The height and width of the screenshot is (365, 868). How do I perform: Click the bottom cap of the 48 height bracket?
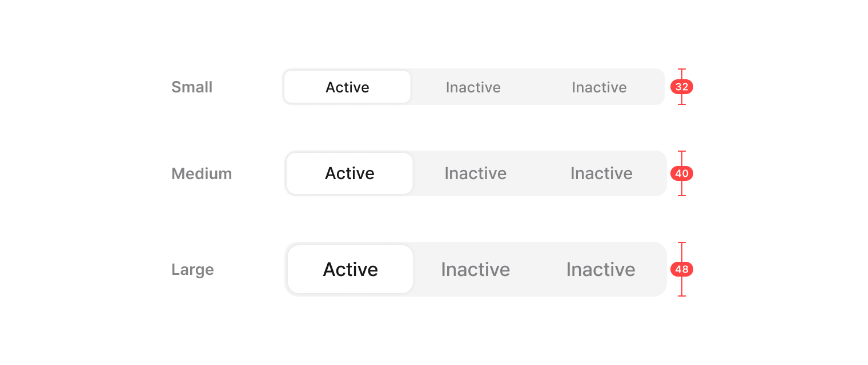coord(682,295)
